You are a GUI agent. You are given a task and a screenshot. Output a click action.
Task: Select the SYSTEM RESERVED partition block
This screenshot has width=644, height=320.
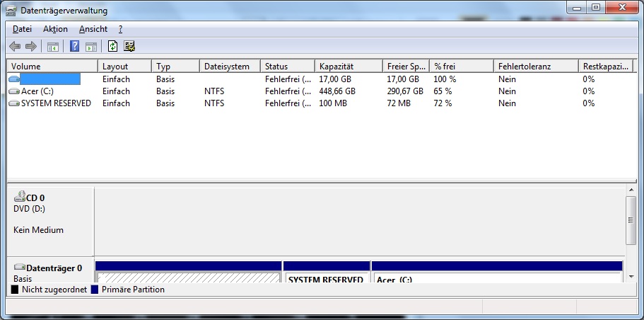tap(327, 273)
